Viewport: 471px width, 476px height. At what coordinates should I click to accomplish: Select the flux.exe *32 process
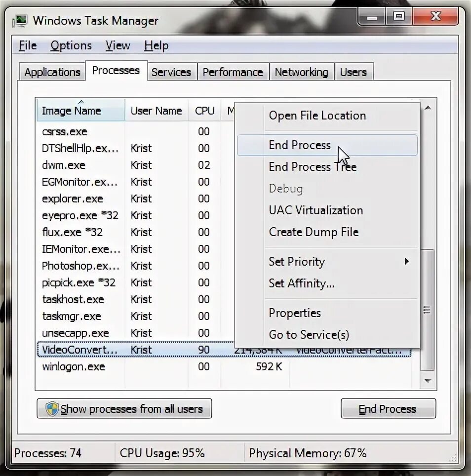(135, 232)
